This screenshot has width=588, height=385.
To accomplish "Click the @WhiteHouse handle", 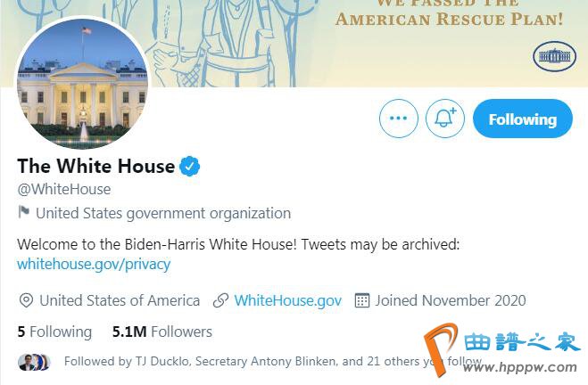I will [64, 189].
